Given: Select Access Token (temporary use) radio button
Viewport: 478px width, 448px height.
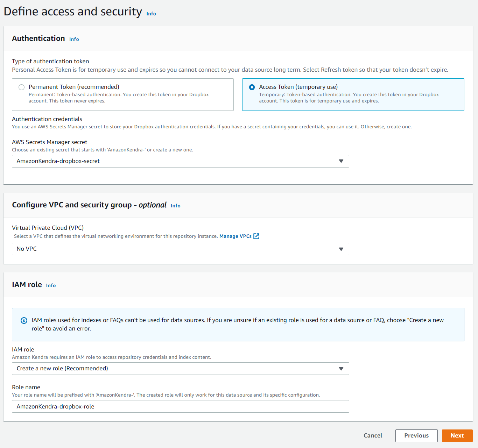Looking at the screenshot, I should (252, 87).
